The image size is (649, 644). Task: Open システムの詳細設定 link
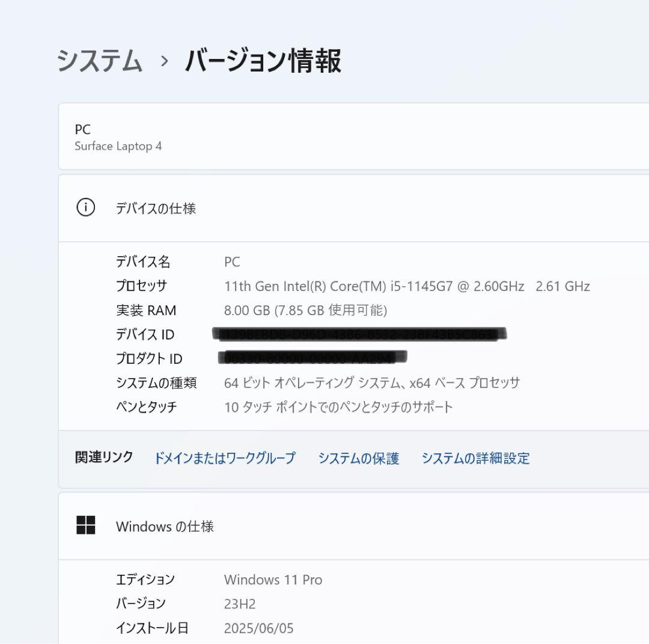(x=477, y=458)
